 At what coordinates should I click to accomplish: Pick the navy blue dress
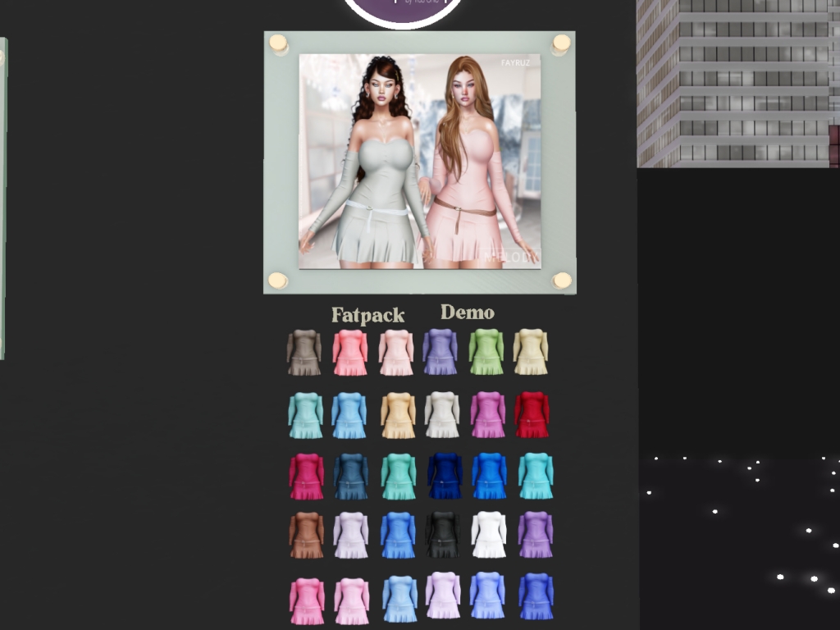point(445,476)
